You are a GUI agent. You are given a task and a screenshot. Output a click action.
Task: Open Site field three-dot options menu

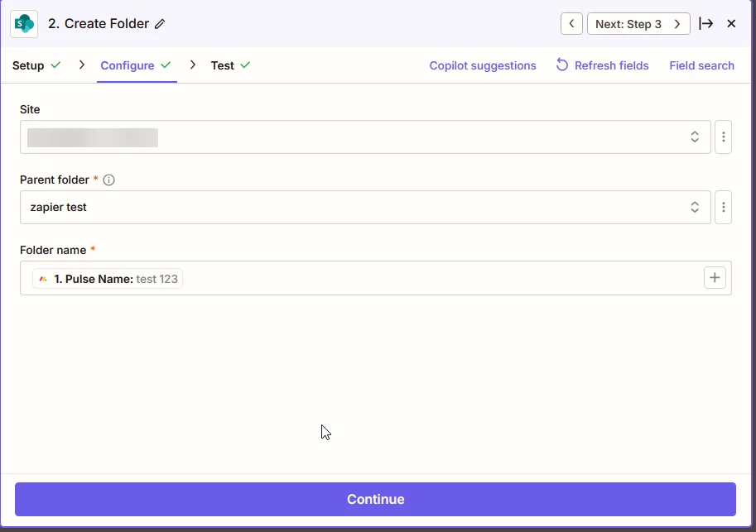pyautogui.click(x=723, y=137)
